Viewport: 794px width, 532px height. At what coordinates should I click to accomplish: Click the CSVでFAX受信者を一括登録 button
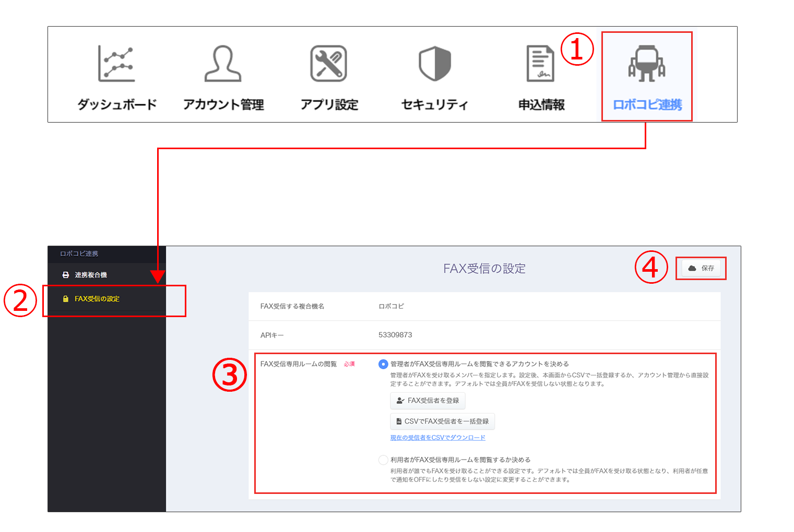[x=443, y=421]
